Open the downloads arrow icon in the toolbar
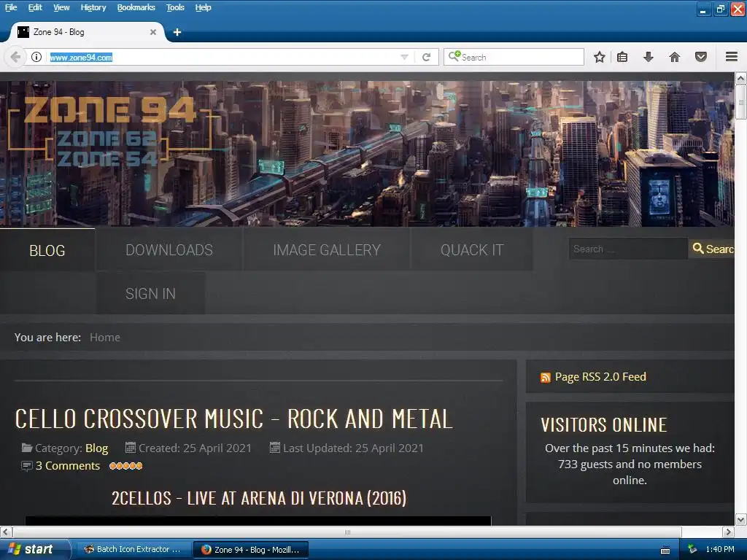 click(649, 57)
